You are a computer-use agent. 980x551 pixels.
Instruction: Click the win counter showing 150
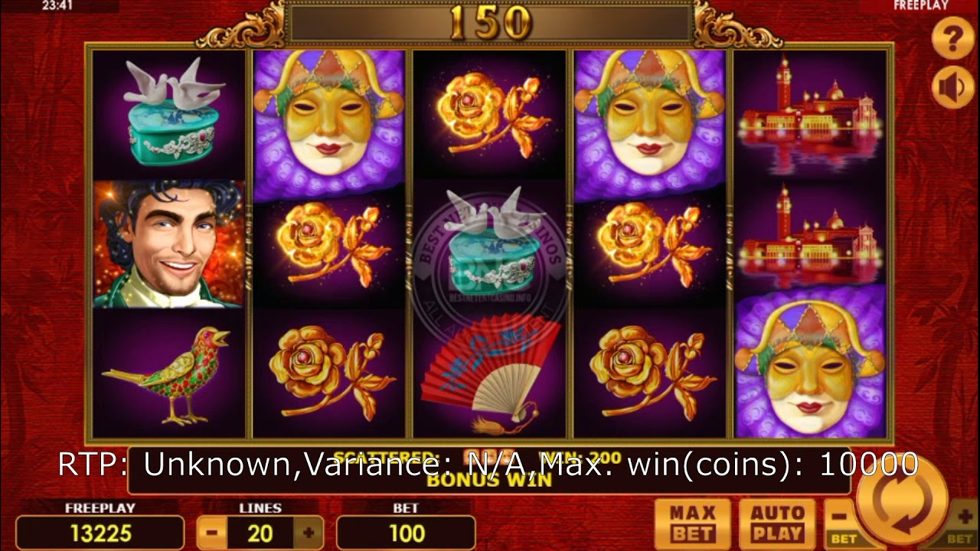click(x=490, y=24)
